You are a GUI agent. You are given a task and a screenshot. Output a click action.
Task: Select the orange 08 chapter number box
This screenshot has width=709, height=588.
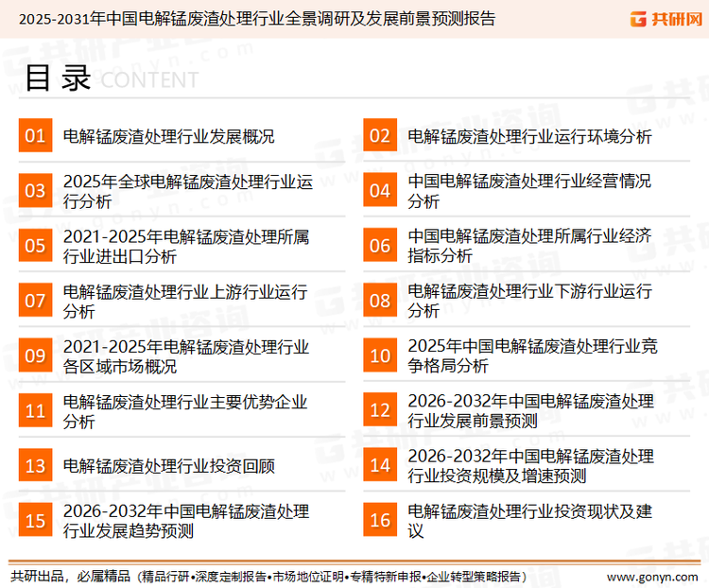[380, 300]
